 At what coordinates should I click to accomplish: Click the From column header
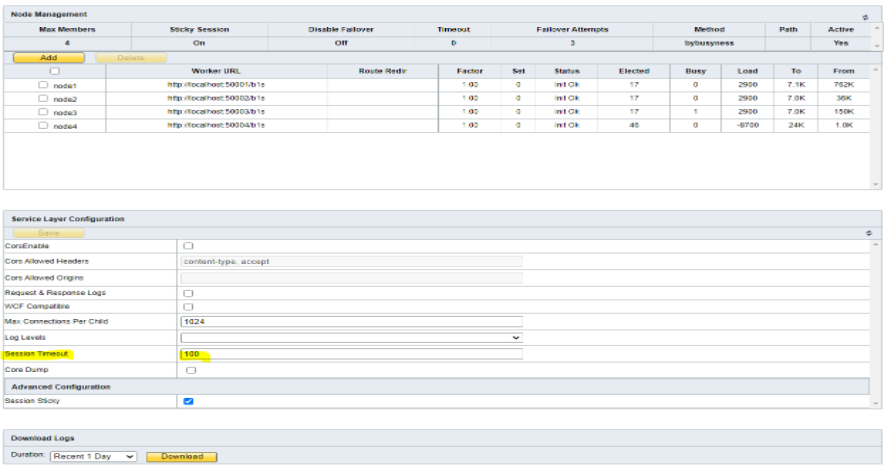843,71
